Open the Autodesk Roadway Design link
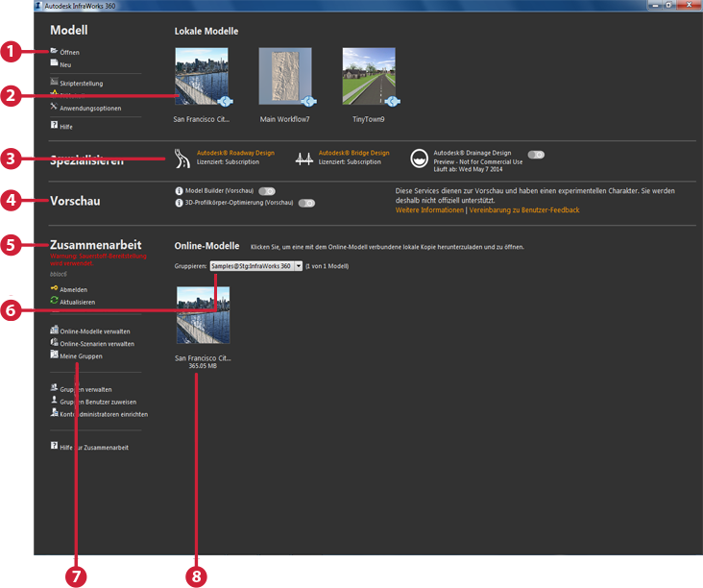This screenshot has height=588, width=703. [236, 153]
